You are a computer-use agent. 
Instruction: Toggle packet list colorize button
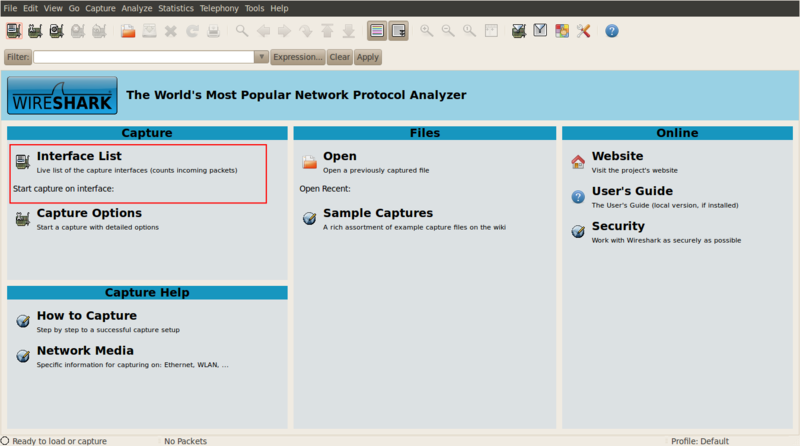tap(377, 31)
